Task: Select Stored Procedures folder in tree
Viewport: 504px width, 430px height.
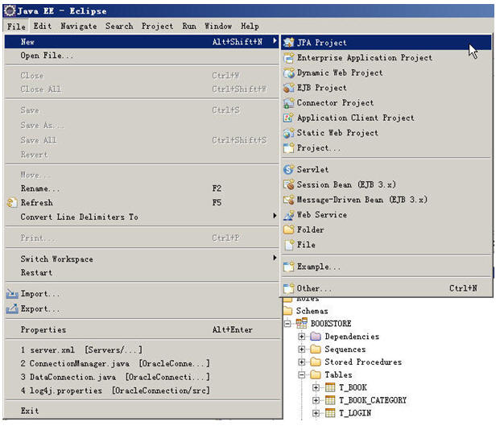Action: (x=361, y=362)
